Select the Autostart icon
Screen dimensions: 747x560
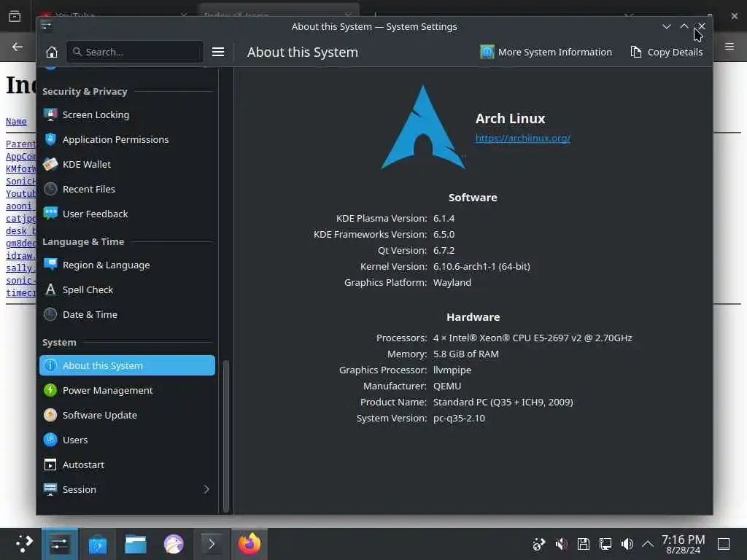50,464
